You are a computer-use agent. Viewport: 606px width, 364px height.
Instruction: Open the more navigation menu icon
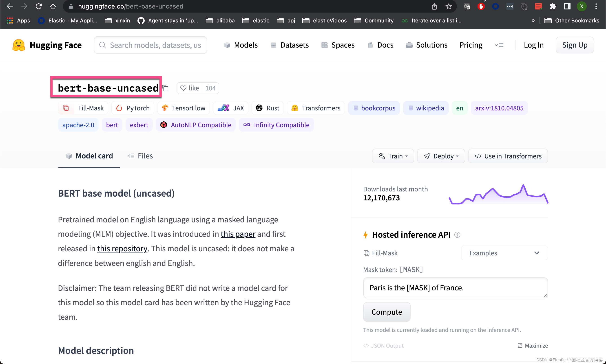(x=499, y=45)
